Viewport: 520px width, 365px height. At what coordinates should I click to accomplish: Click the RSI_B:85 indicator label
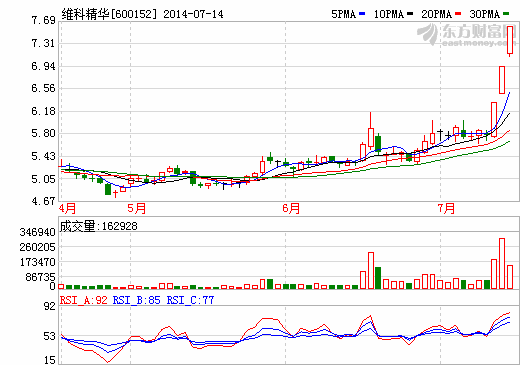tap(137, 300)
